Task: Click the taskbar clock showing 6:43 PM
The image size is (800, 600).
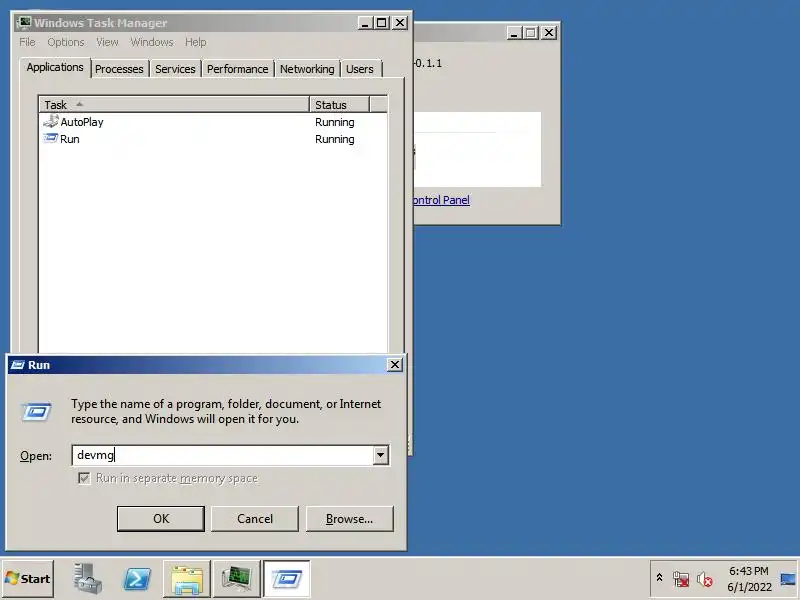Action: pyautogui.click(x=748, y=579)
